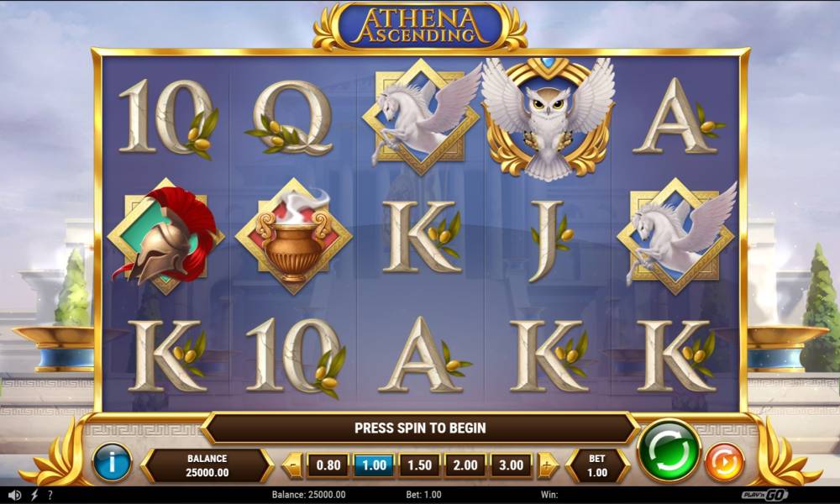This screenshot has width=840, height=504.
Task: Click the owl scatter symbol
Action: pyautogui.click(x=548, y=118)
